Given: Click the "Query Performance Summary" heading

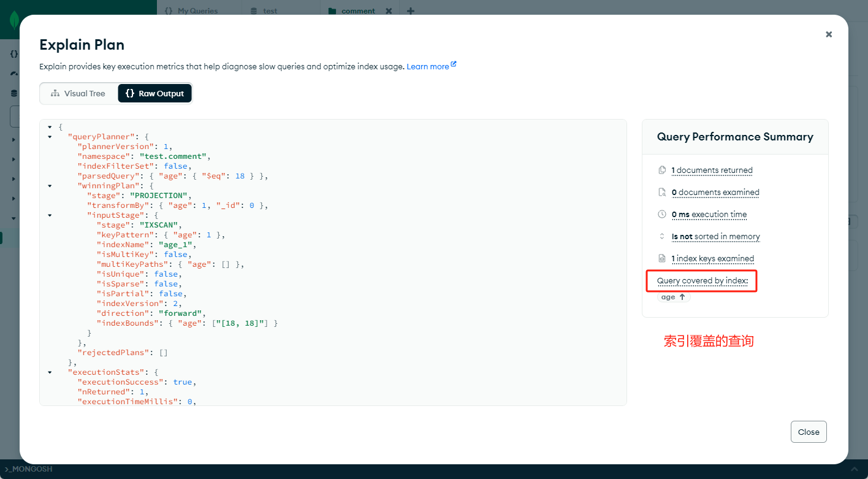Looking at the screenshot, I should click(735, 137).
